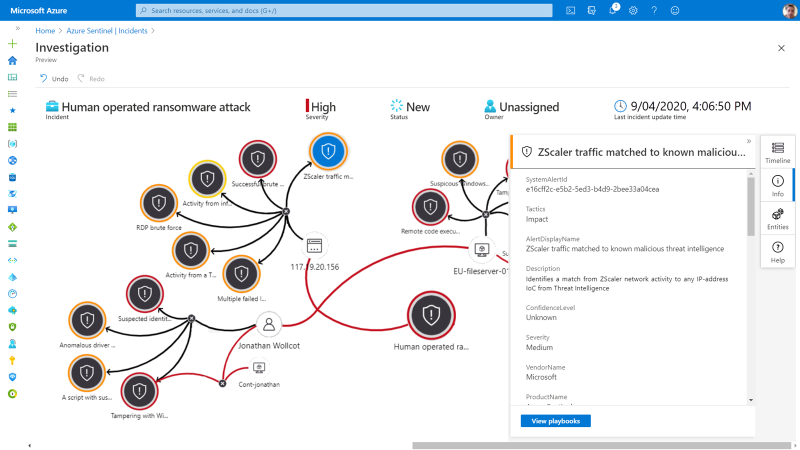
Task: Open the Help panel icon
Action: tap(777, 251)
